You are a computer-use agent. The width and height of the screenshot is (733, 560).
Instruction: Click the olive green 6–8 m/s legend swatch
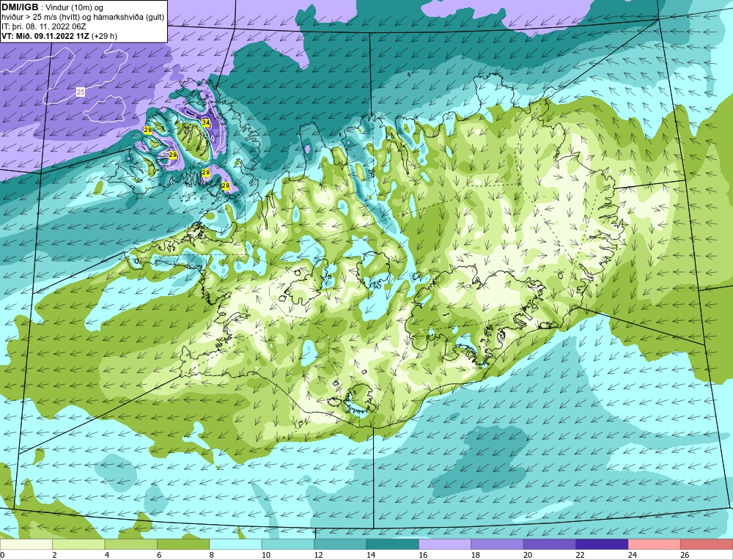click(x=183, y=544)
